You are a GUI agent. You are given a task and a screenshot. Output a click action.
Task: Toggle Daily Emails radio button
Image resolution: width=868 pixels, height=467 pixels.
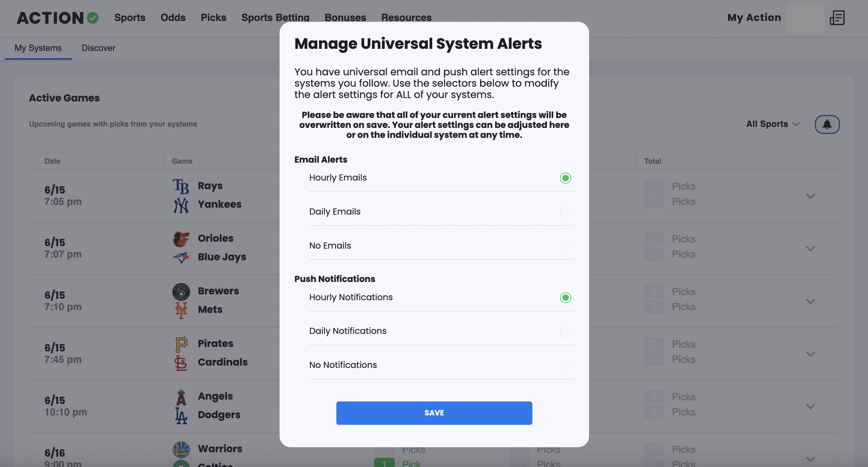click(x=565, y=211)
